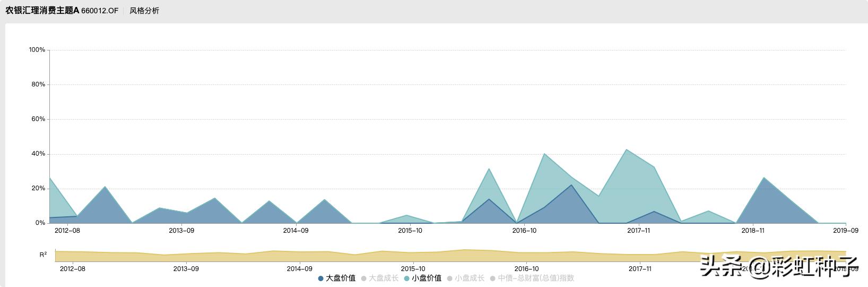Click the teal 小盘价值 legend dot

[406, 278]
